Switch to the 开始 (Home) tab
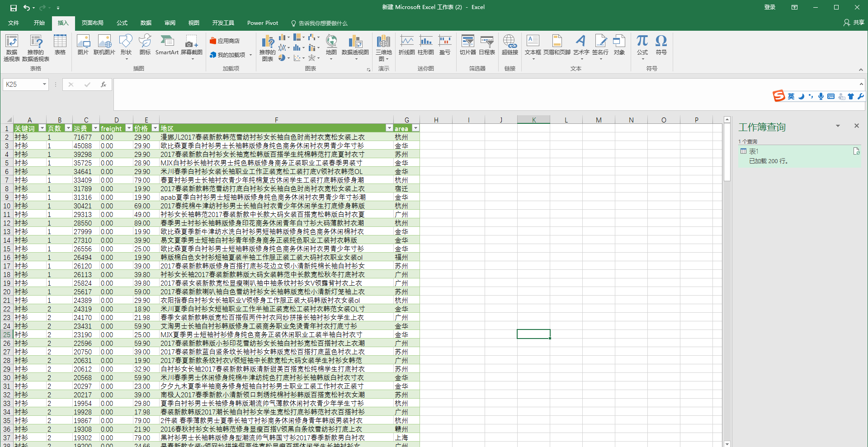The width and height of the screenshot is (868, 447). [x=39, y=23]
